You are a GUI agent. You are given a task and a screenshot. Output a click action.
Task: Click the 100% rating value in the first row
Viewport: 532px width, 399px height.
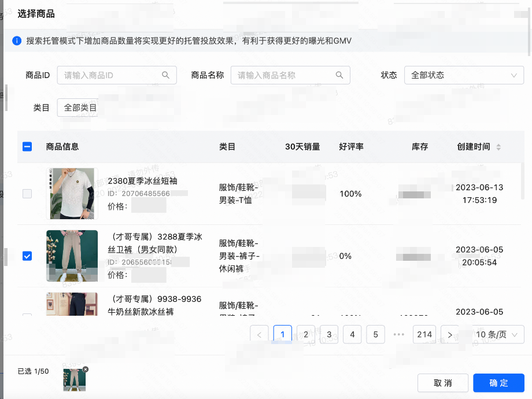[x=350, y=194]
